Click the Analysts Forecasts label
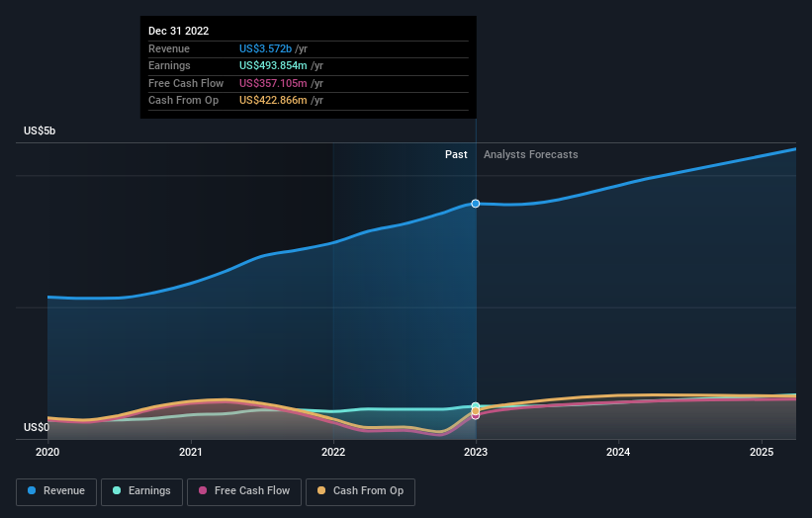 click(531, 155)
